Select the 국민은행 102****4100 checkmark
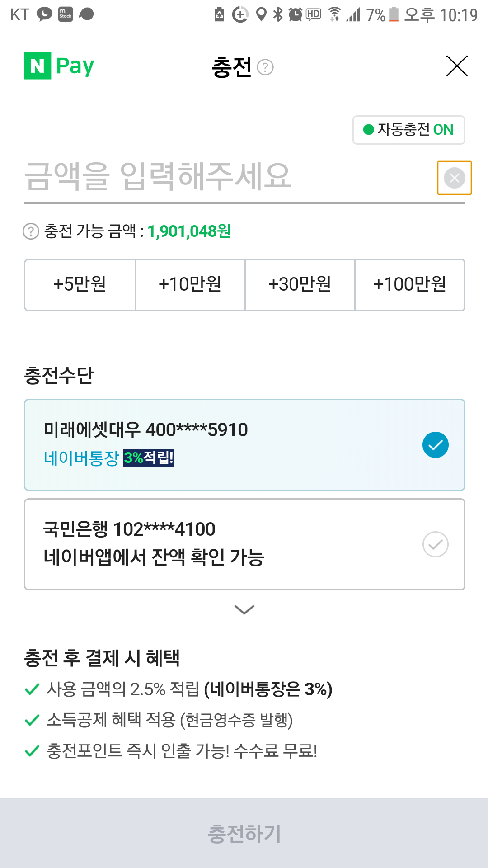Viewport: 488px width, 868px height. point(436,544)
